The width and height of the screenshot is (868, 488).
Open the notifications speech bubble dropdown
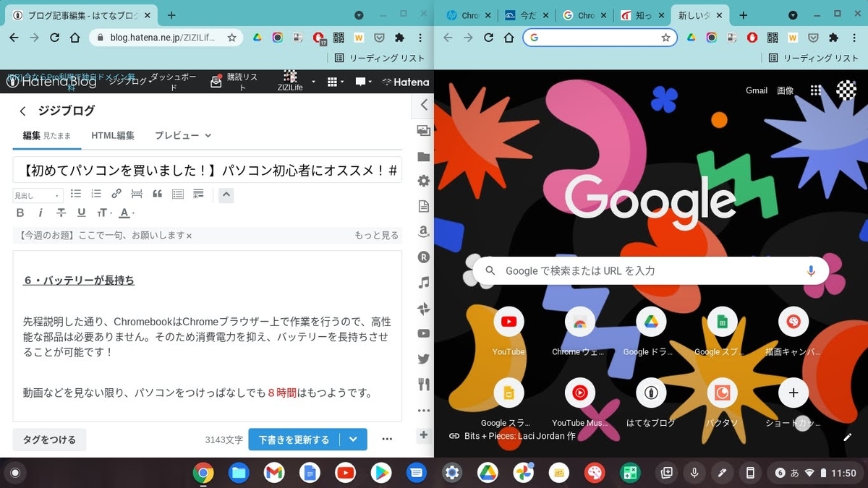coord(364,82)
